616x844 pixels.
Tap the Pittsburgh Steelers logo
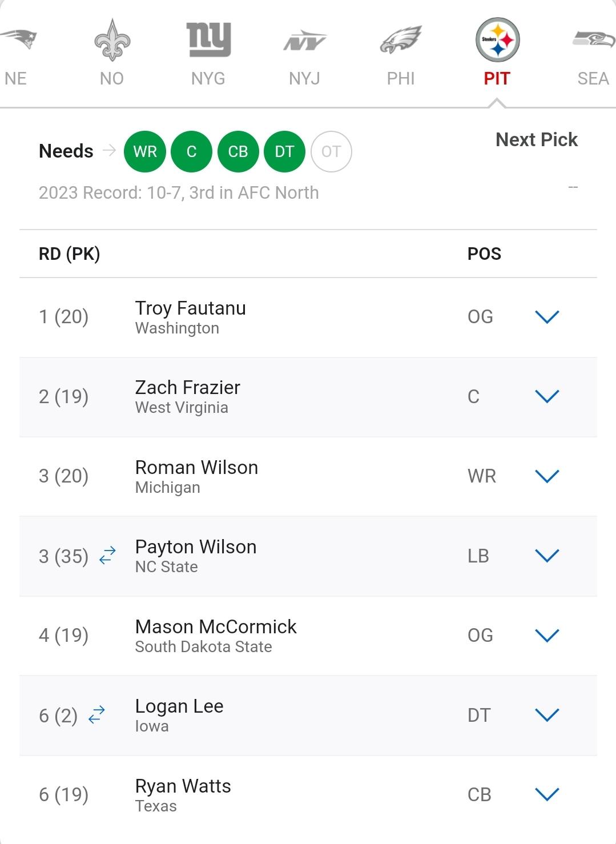tap(497, 40)
